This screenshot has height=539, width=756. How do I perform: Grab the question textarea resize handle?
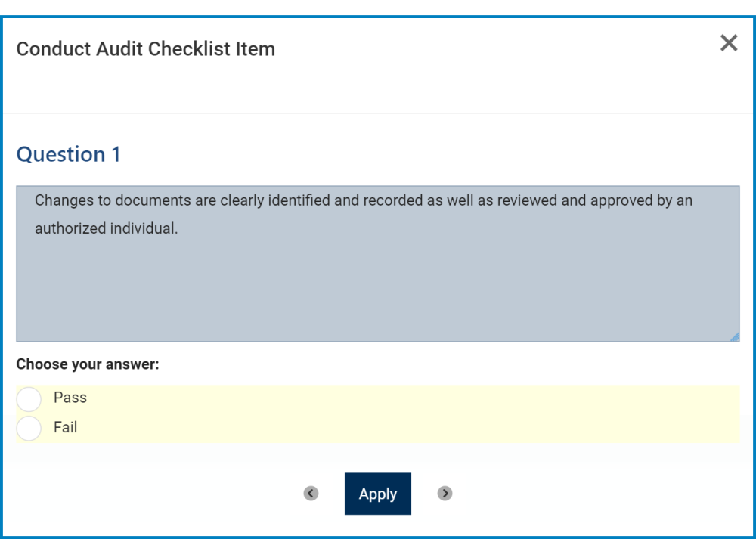click(735, 337)
